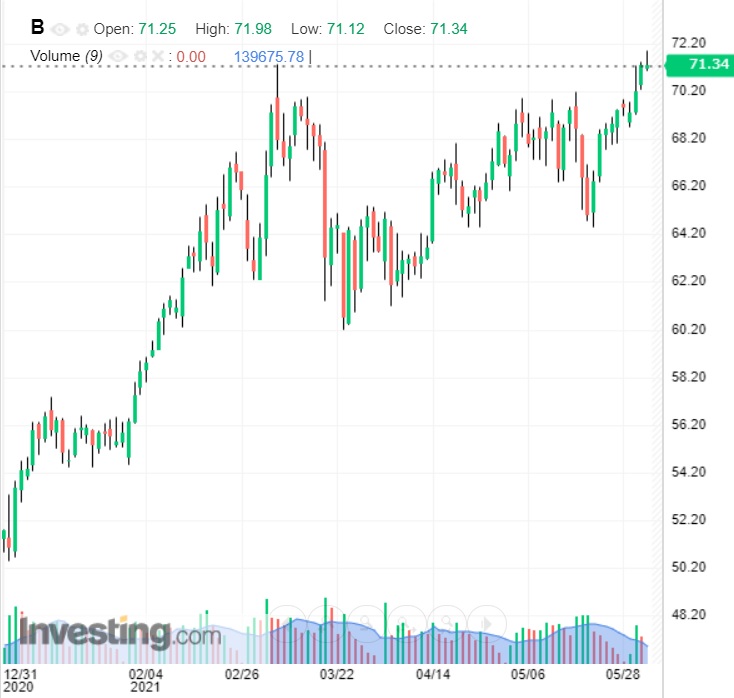Click the 58.20 price axis label
Screen dimensions: 734x698
coord(689,377)
